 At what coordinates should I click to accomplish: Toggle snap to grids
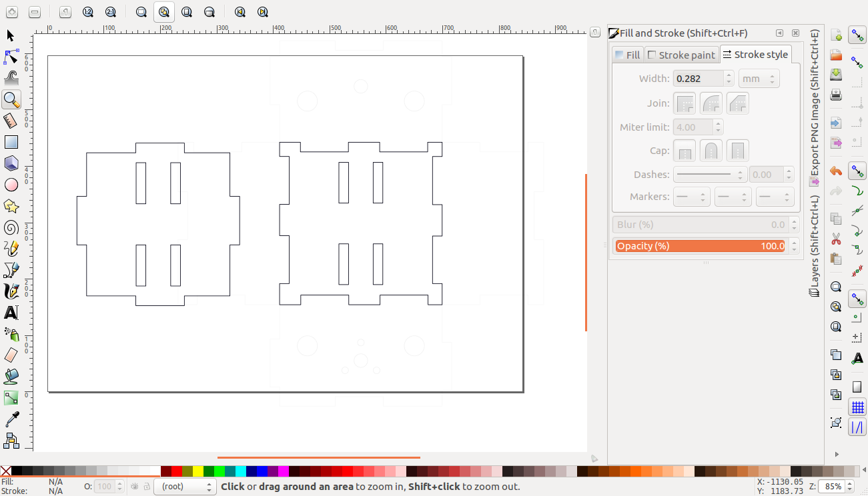(858, 407)
